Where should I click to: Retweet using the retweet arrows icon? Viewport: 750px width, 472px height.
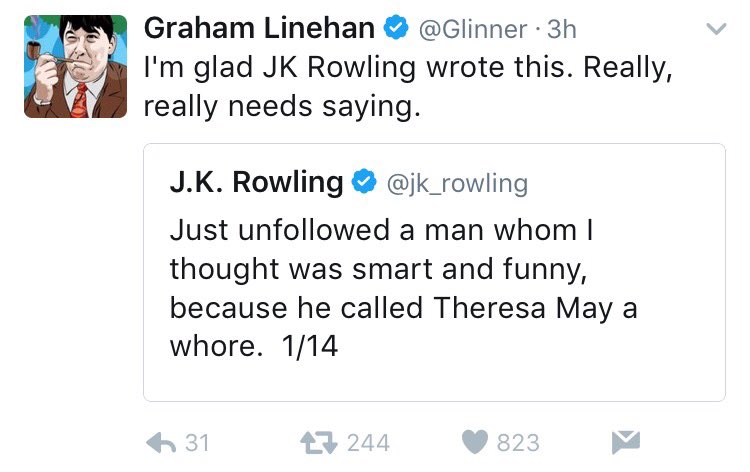(x=319, y=443)
